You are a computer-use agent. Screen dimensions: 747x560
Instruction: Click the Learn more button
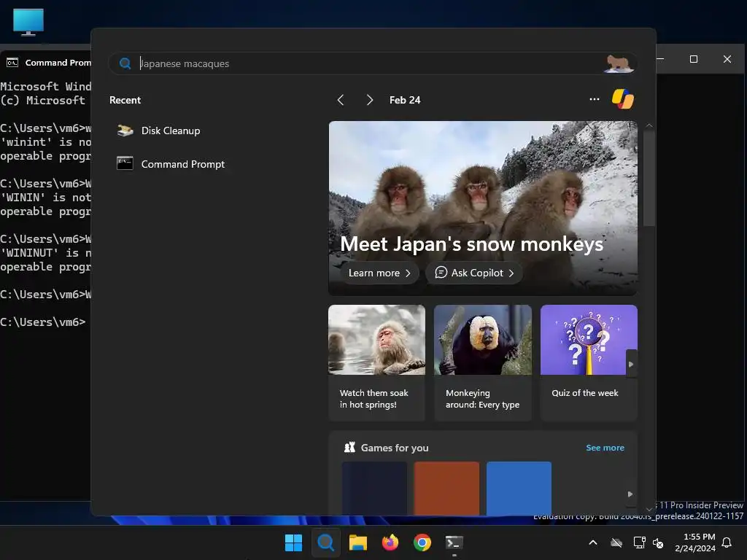379,273
